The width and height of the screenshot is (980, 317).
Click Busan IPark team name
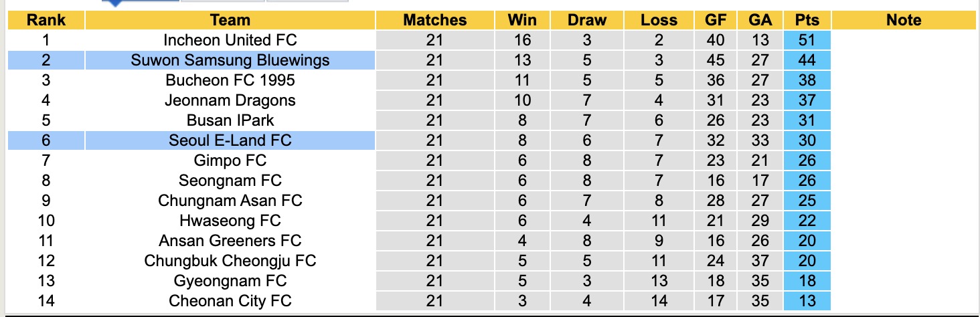[230, 120]
